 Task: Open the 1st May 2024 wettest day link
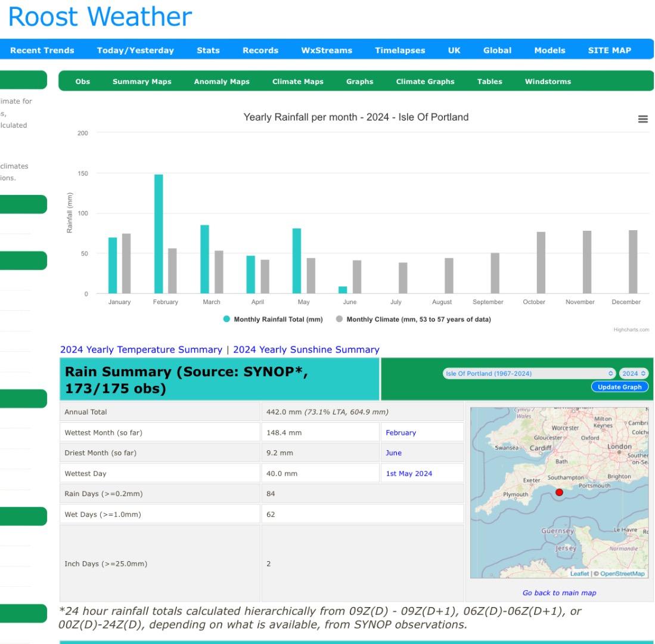point(408,473)
